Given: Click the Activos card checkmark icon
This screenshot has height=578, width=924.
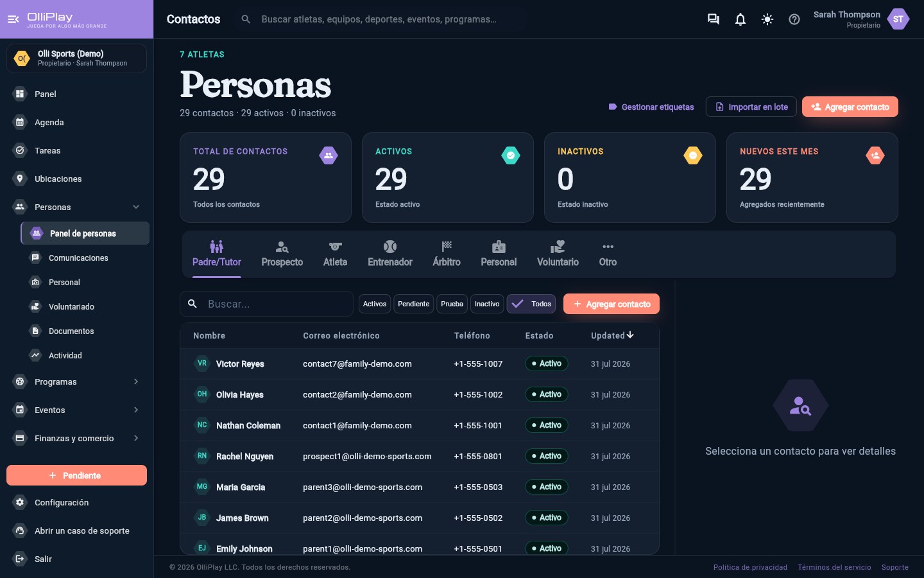Looking at the screenshot, I should click(511, 155).
